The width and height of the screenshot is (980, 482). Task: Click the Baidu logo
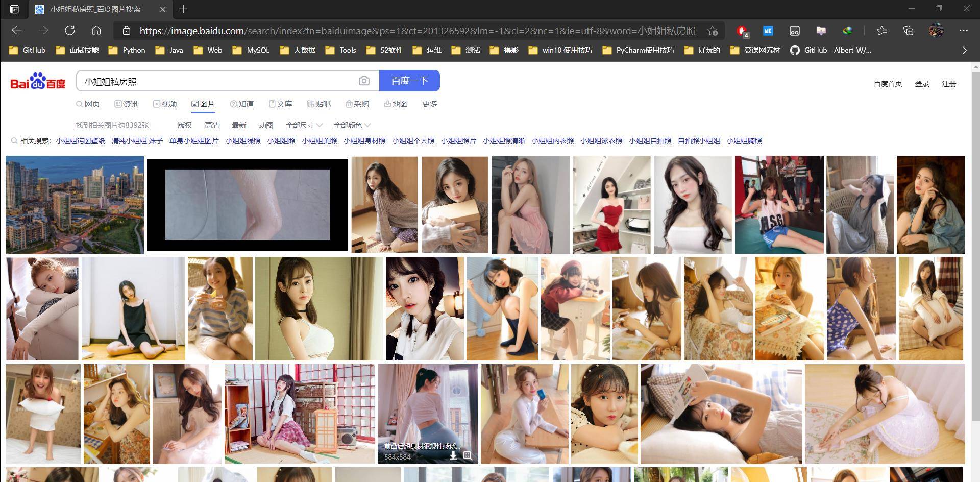click(x=38, y=81)
